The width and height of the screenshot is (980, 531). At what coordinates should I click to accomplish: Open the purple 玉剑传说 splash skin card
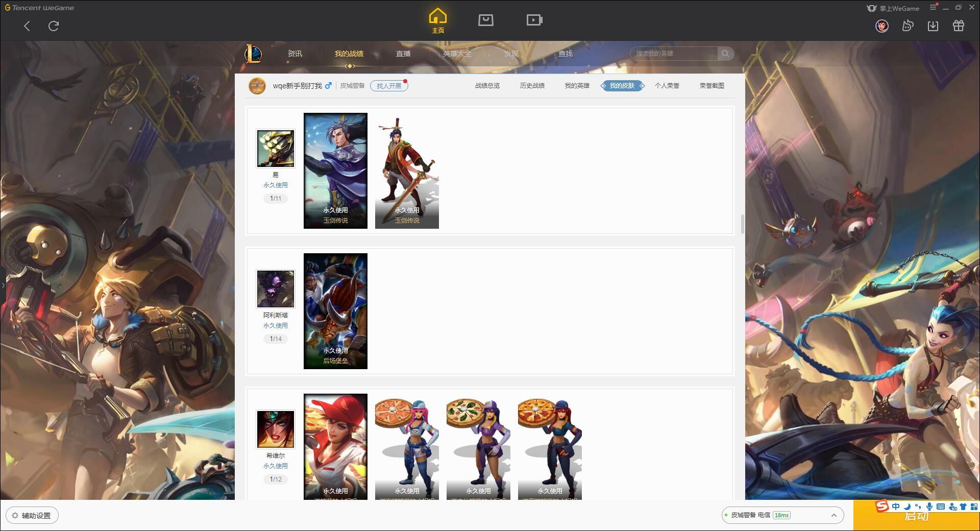coord(335,171)
